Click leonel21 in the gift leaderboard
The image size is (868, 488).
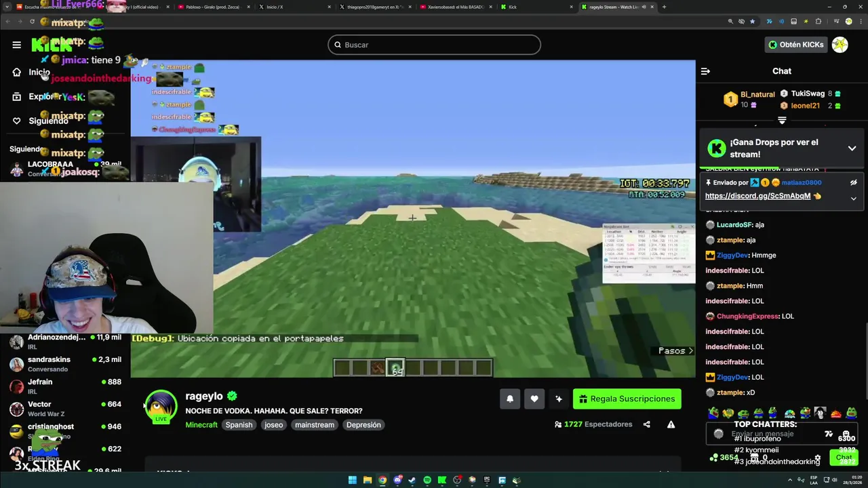(x=805, y=106)
